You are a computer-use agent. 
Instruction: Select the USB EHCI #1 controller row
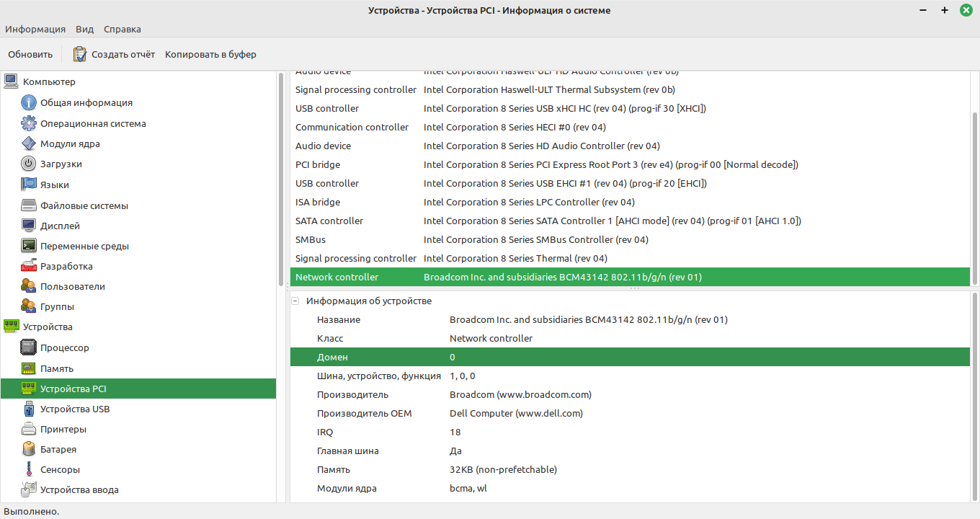coord(630,183)
